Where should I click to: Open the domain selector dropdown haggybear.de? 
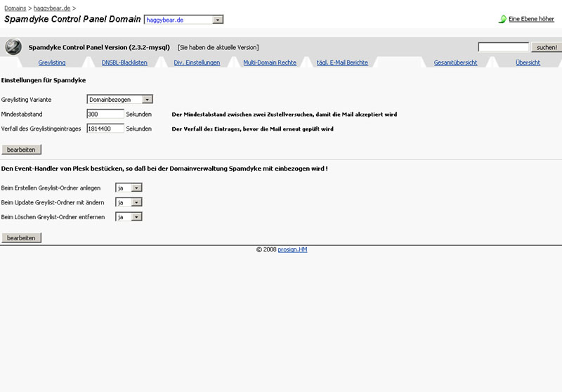(183, 20)
